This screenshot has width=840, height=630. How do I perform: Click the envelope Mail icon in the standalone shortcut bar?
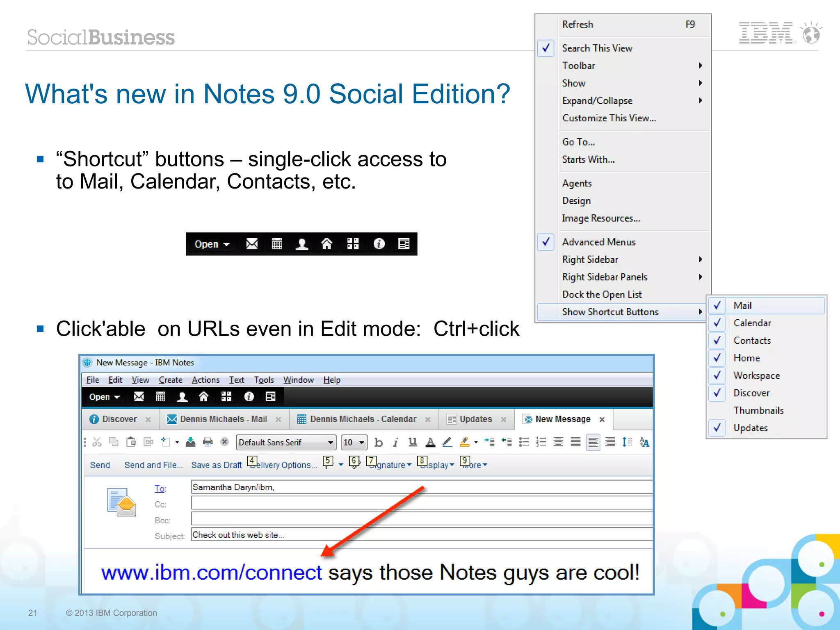pyautogui.click(x=252, y=244)
